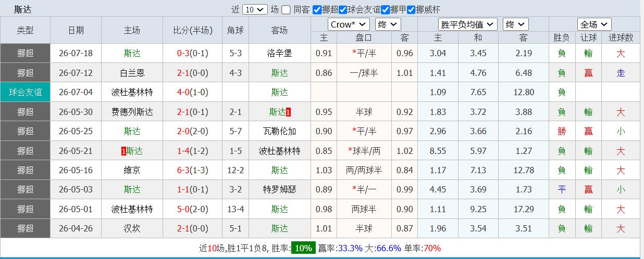This screenshot has height=259, width=644.
Task: Click away team 洛辛堡
Action: tap(280, 53)
